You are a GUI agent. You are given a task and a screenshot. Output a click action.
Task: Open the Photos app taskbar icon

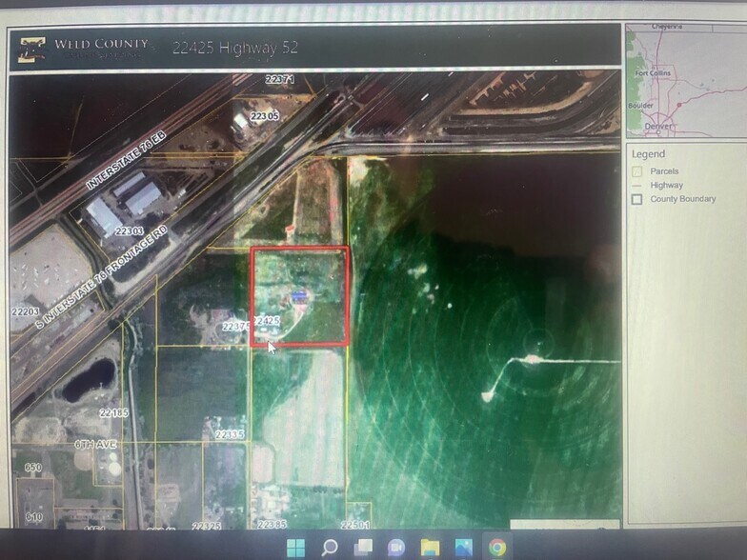click(x=463, y=547)
